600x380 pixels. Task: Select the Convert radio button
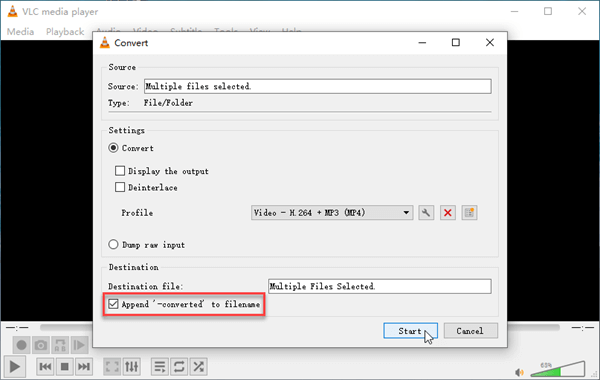pyautogui.click(x=113, y=148)
